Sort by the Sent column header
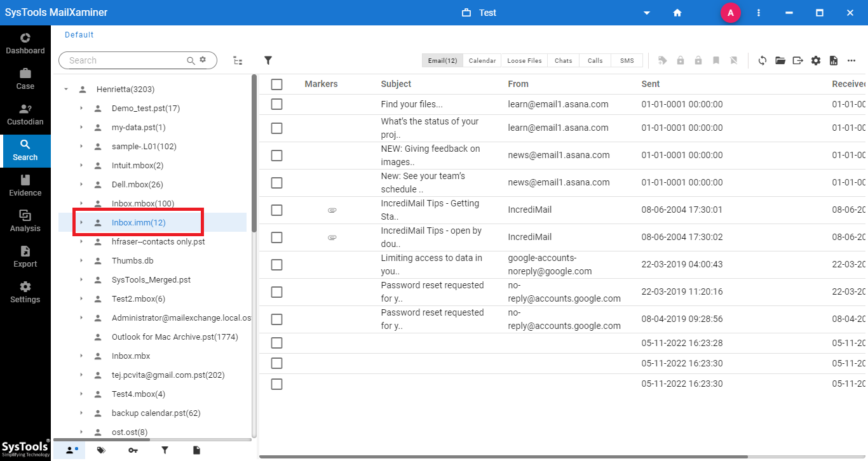The height and width of the screenshot is (461, 868). tap(651, 84)
